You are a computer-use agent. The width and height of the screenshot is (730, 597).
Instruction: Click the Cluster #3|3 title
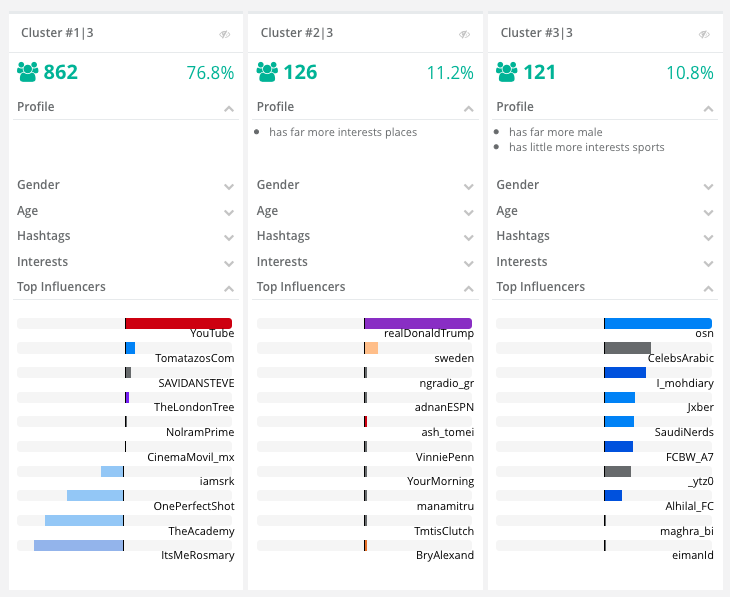click(x=537, y=33)
